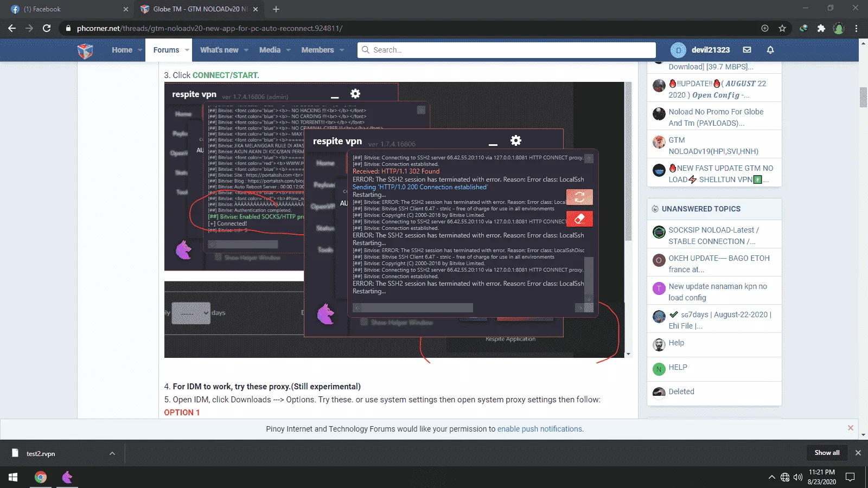Open respite vpn settings gear in front window

click(516, 141)
